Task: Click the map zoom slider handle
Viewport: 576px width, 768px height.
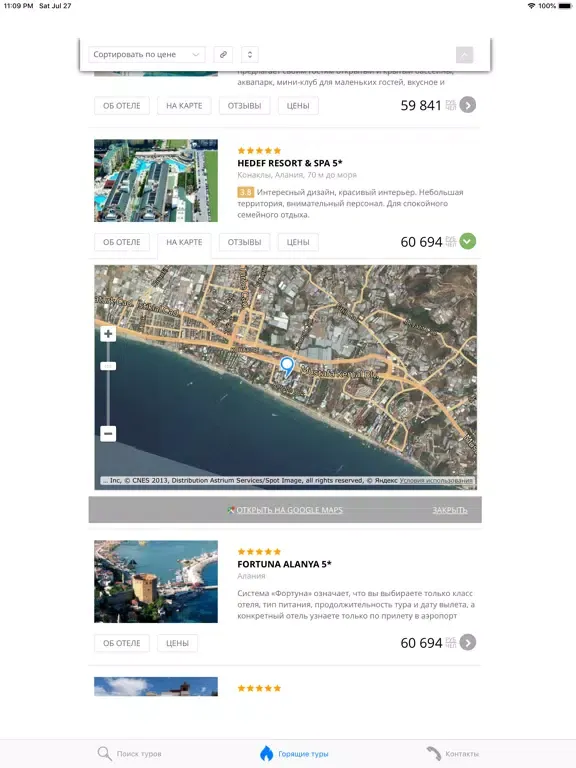Action: pyautogui.click(x=108, y=366)
